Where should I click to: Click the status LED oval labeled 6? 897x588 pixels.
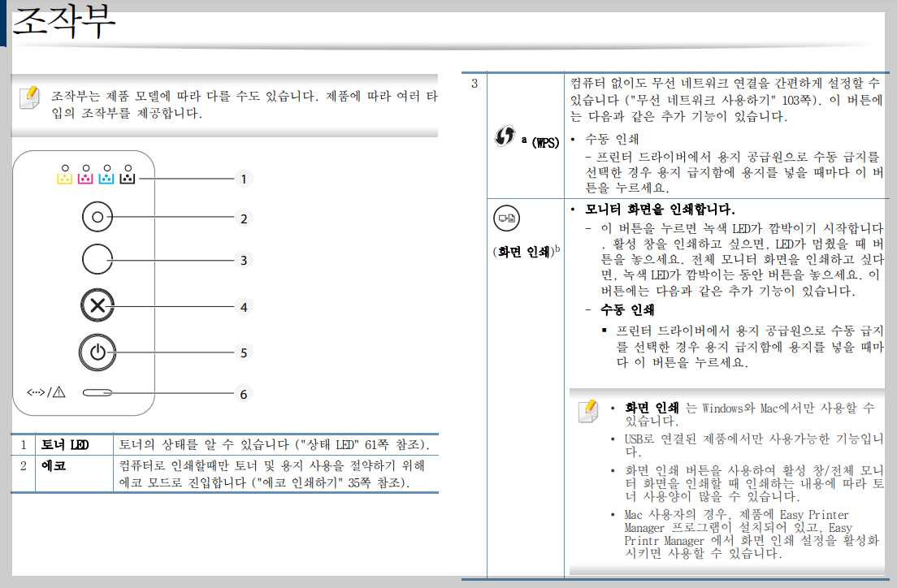tap(97, 391)
